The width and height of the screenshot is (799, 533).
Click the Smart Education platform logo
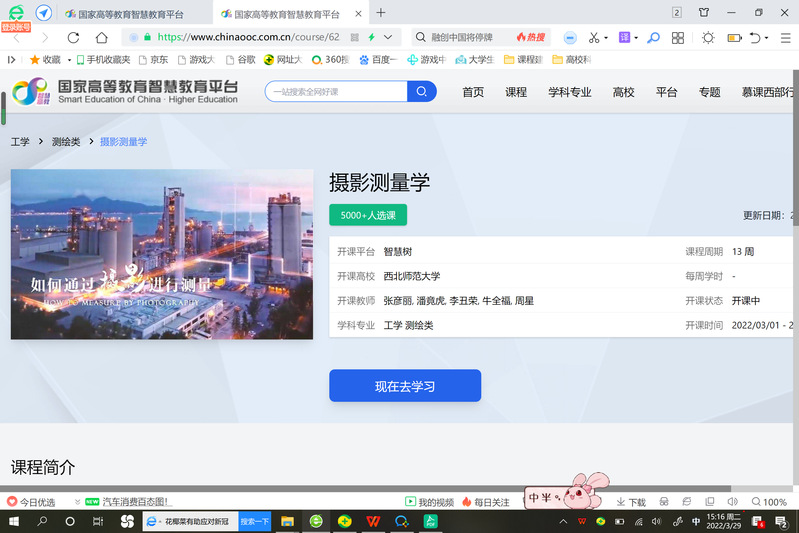click(125, 92)
